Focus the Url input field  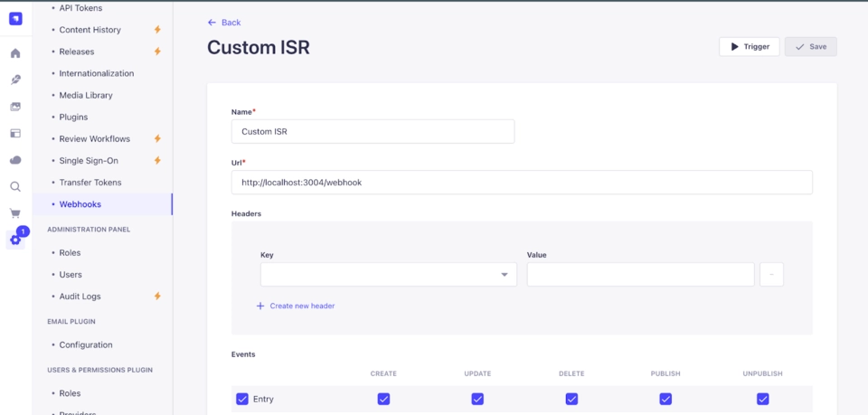(522, 182)
